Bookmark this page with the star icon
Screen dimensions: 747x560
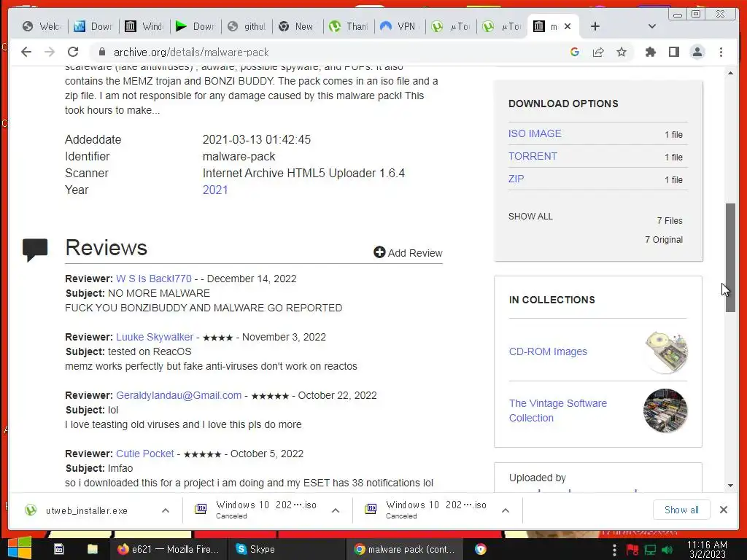click(622, 52)
